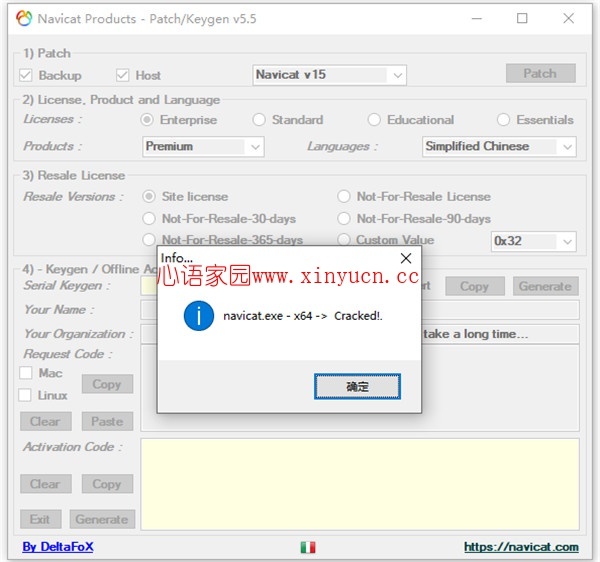Select Standard license radio button

[259, 120]
